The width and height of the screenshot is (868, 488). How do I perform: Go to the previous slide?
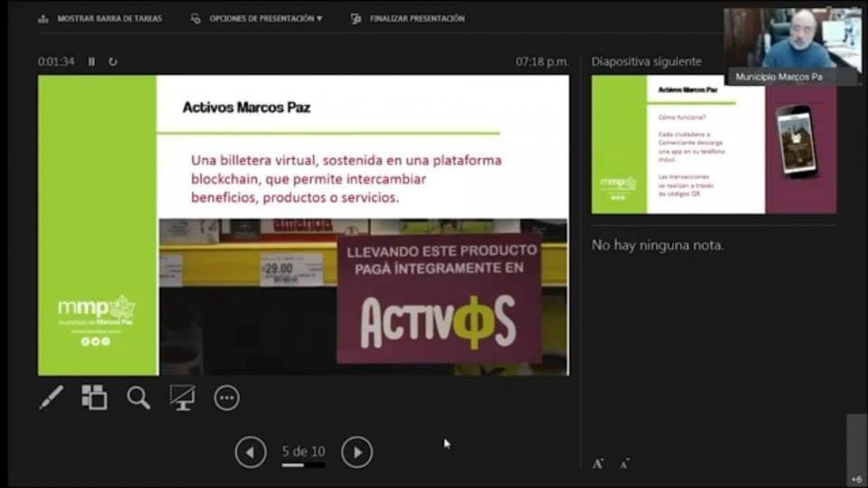point(251,452)
